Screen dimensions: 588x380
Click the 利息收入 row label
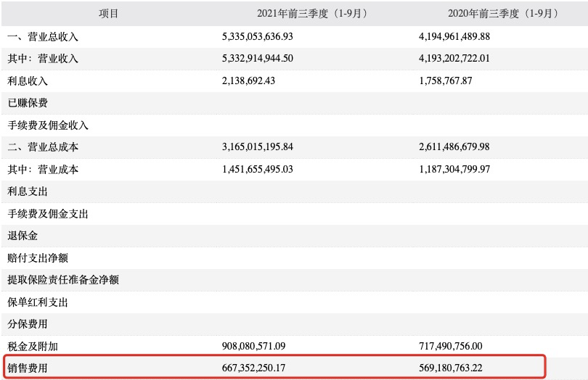[28, 80]
